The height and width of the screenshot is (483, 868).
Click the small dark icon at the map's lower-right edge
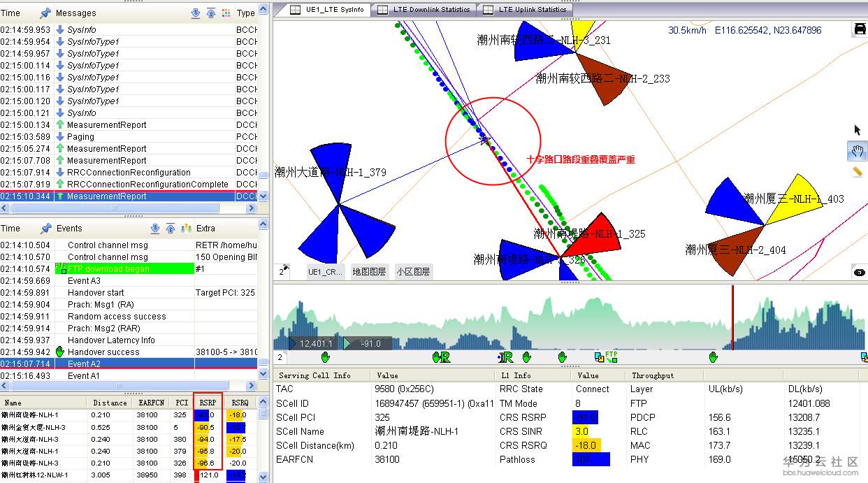(x=860, y=272)
